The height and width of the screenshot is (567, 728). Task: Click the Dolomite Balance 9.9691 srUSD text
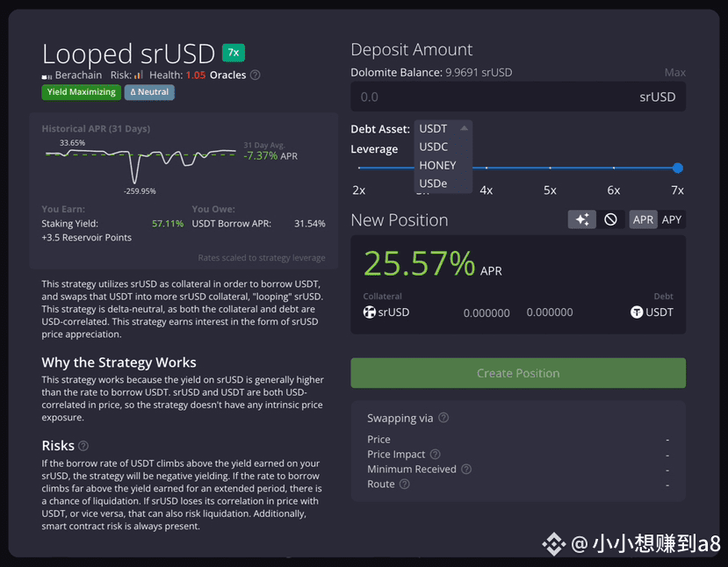[431, 72]
